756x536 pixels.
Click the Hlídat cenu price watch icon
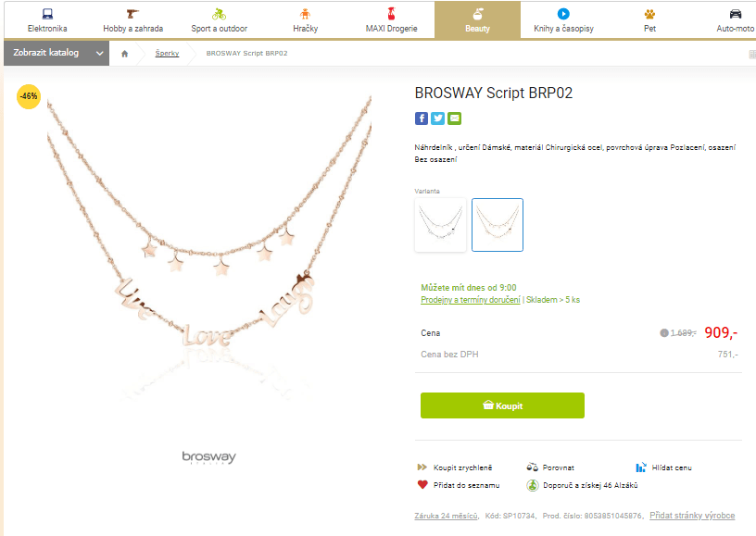(x=641, y=467)
